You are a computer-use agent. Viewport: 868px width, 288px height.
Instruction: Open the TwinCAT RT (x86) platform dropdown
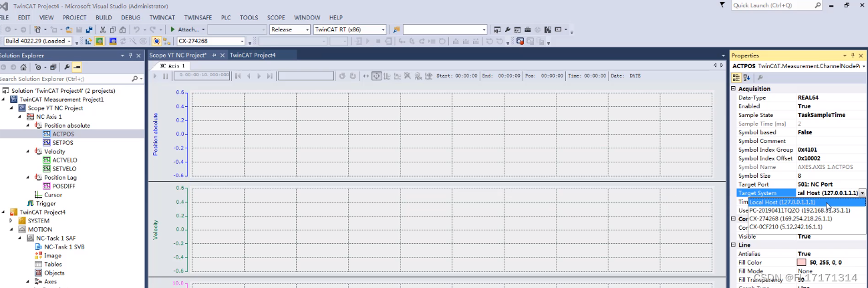(x=383, y=29)
